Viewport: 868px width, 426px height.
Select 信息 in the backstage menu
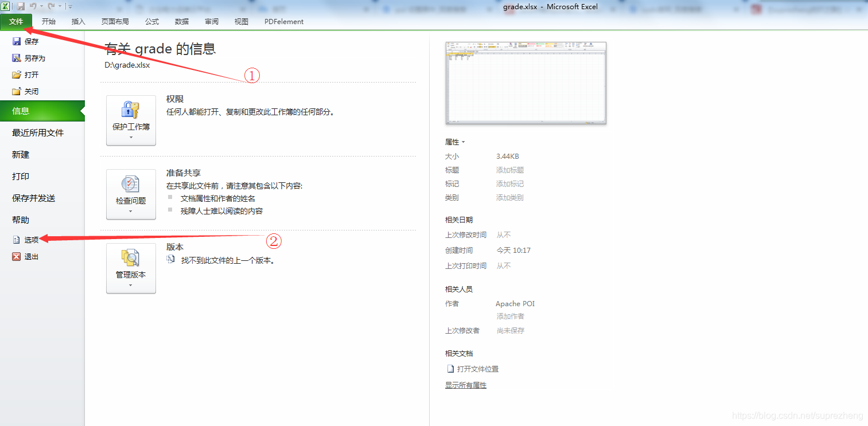pyautogui.click(x=42, y=111)
